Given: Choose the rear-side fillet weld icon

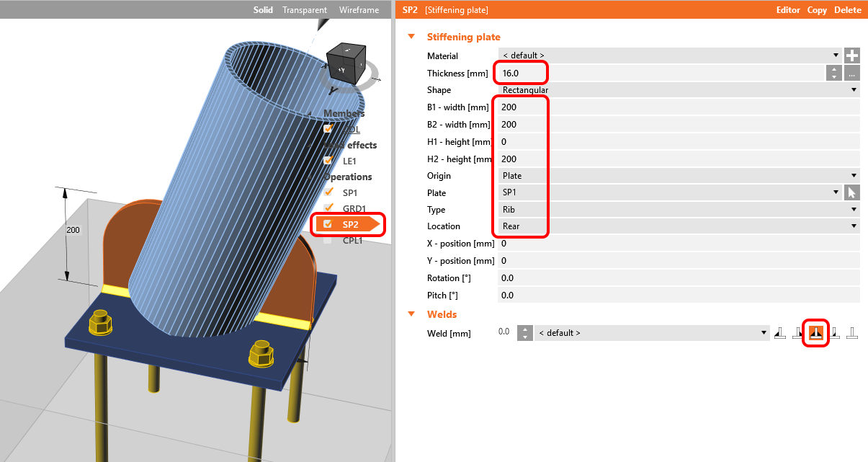Looking at the screenshot, I should 797,333.
